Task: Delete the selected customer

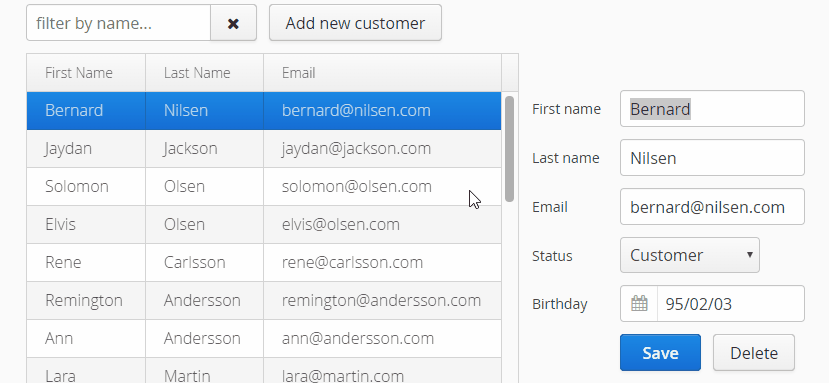Action: click(x=754, y=353)
